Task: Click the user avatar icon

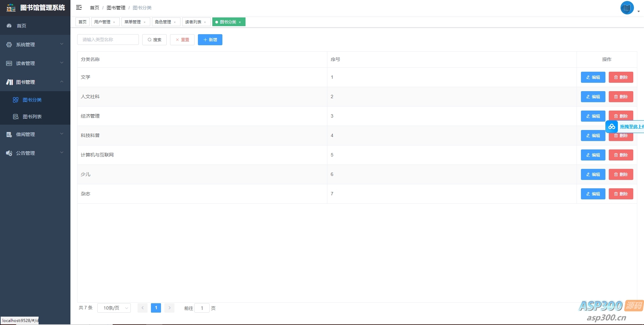Action: (627, 8)
